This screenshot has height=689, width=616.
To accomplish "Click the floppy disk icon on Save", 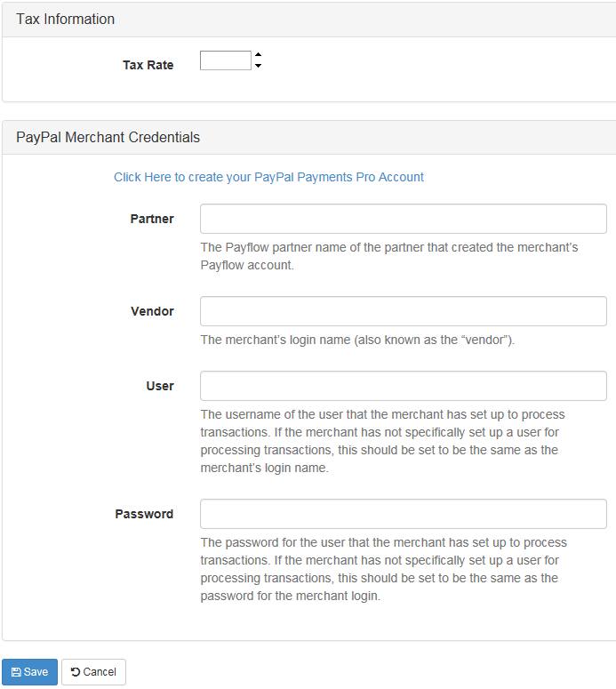I will coord(16,672).
